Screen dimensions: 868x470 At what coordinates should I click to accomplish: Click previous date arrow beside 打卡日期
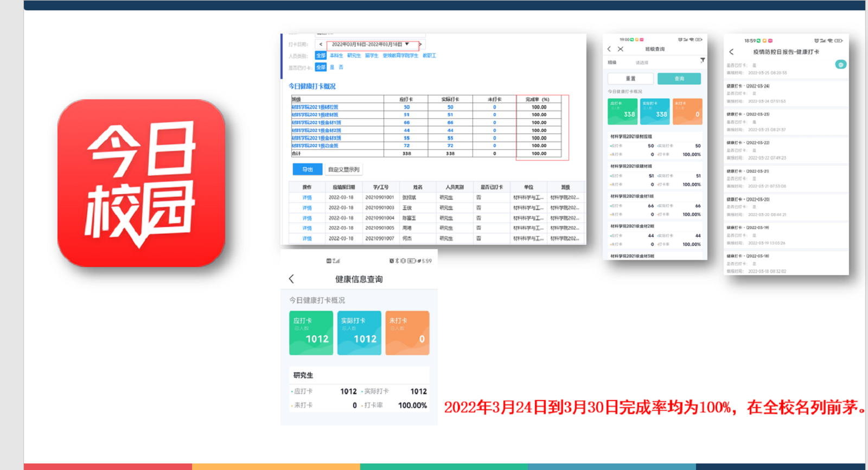[x=321, y=45]
